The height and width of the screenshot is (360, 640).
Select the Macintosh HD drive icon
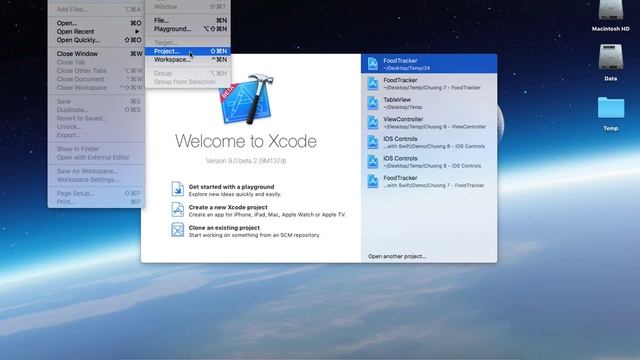click(x=611, y=11)
